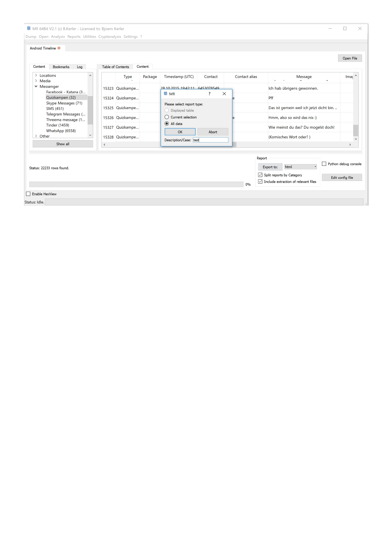Open the Cryptanalysis menu
The height and width of the screenshot is (554, 392).
[x=110, y=37]
